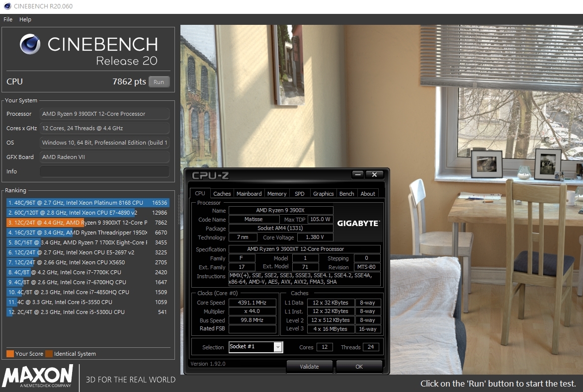Click the Level 3 cache value 4 x 16 MBytes
The height and width of the screenshot is (392, 583).
pyautogui.click(x=330, y=329)
